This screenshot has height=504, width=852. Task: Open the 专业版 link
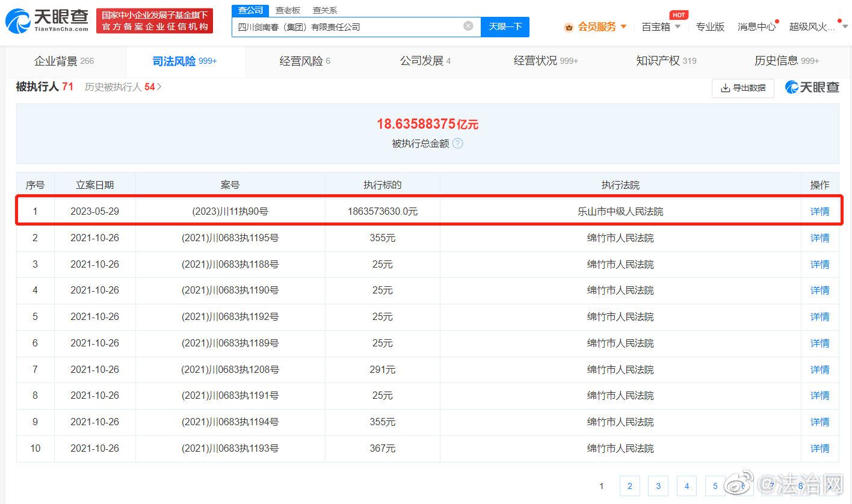pyautogui.click(x=710, y=26)
